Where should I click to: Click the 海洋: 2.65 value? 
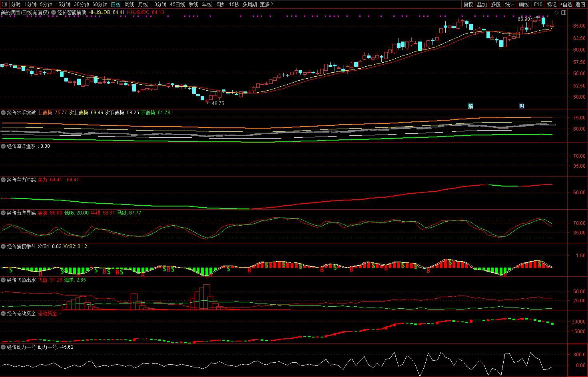(x=75, y=280)
